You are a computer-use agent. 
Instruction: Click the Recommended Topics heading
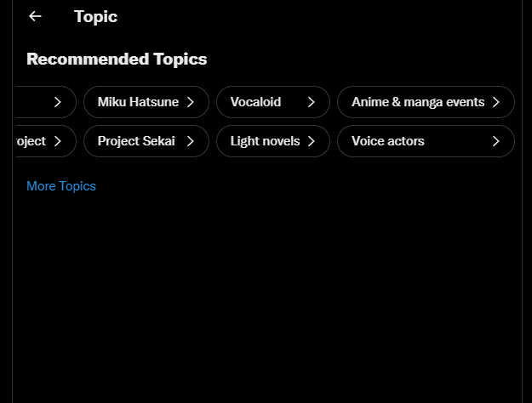pos(117,60)
